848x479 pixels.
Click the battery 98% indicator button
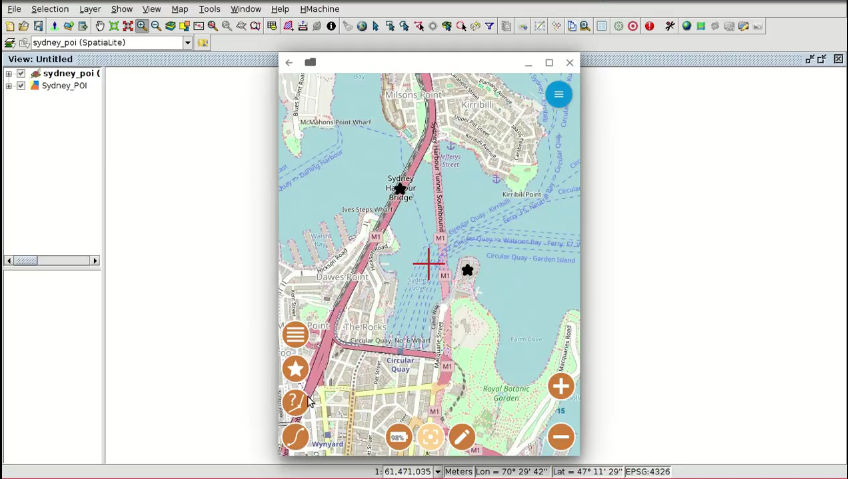tap(398, 437)
